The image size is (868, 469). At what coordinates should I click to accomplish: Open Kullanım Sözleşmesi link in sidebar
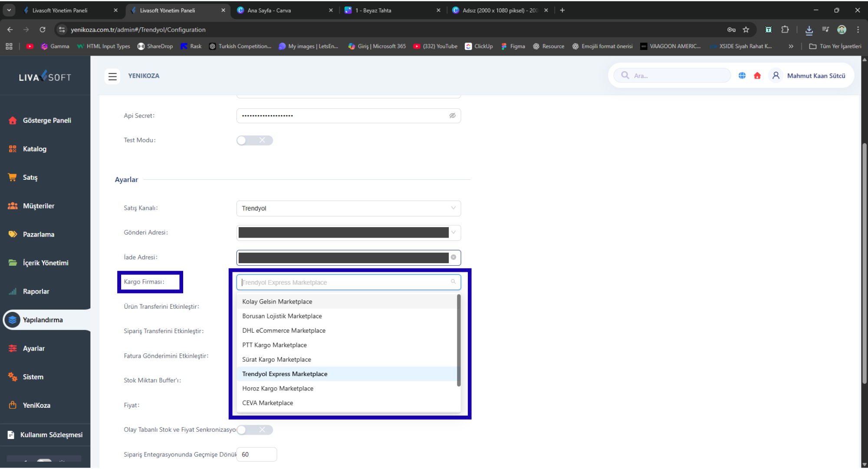coord(51,435)
